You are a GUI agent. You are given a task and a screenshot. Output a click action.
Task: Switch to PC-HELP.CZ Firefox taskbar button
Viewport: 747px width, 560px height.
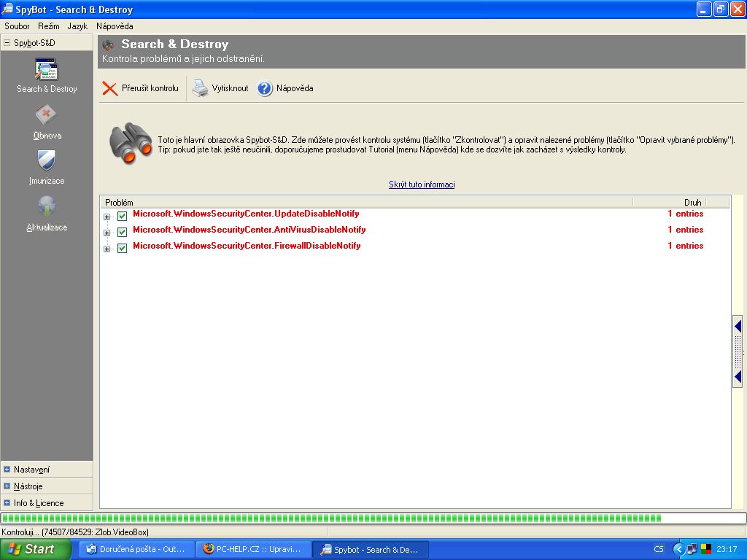(253, 549)
